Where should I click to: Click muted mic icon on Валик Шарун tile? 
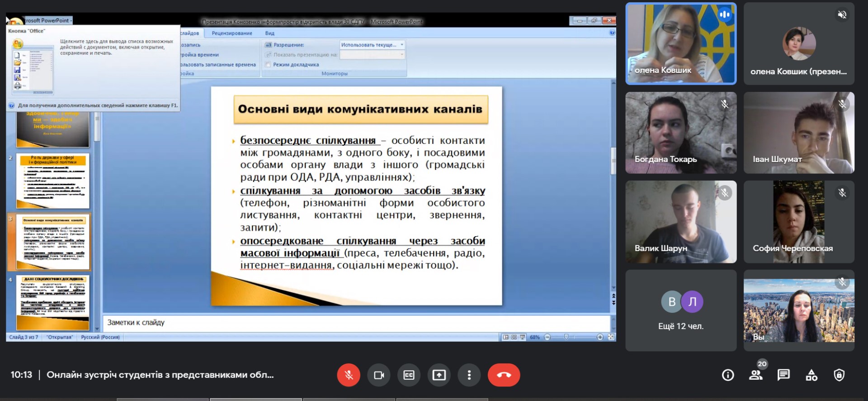tap(725, 193)
